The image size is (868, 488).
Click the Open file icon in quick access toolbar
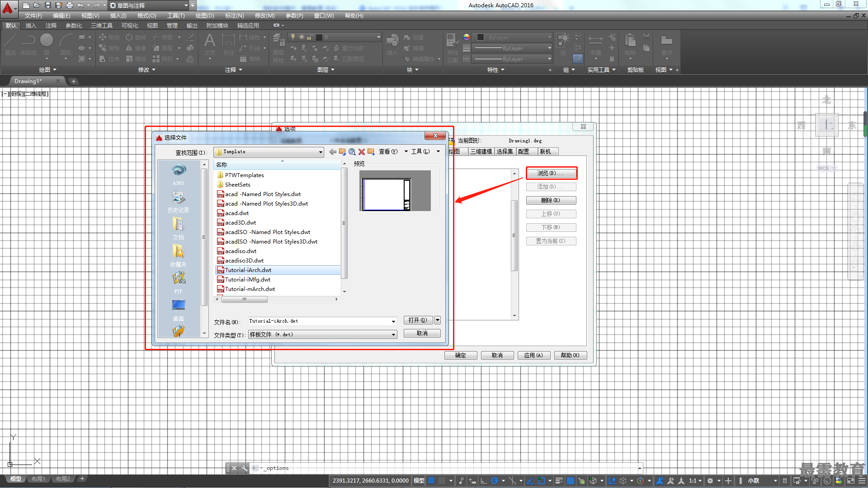pos(37,5)
